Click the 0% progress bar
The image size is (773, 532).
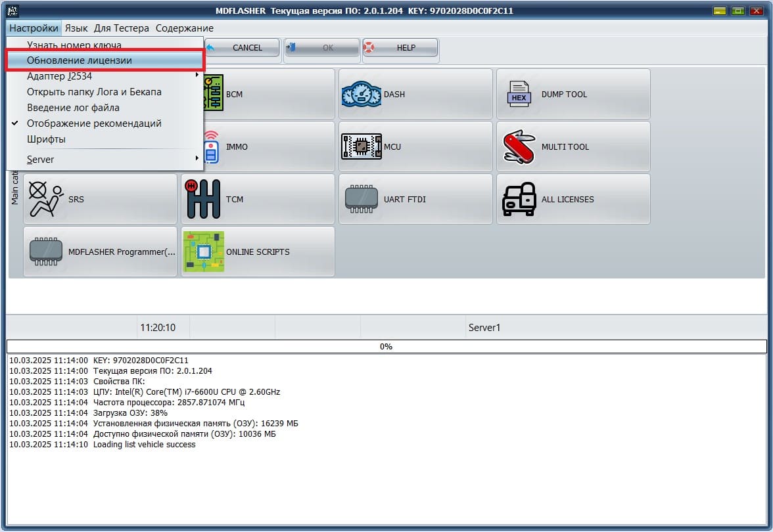tap(386, 346)
